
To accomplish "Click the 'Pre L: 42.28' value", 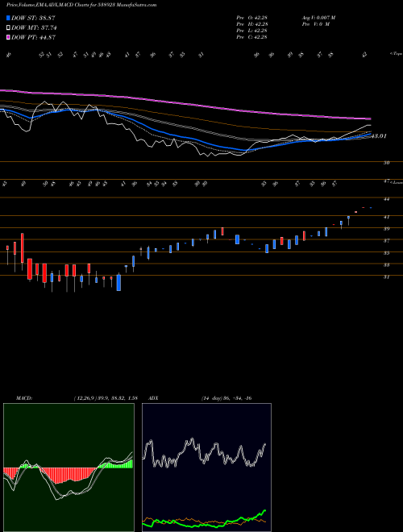I will [x=251, y=31].
